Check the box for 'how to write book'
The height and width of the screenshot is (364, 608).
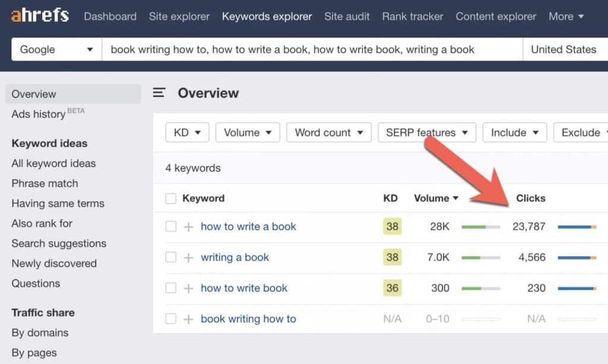[x=170, y=288]
